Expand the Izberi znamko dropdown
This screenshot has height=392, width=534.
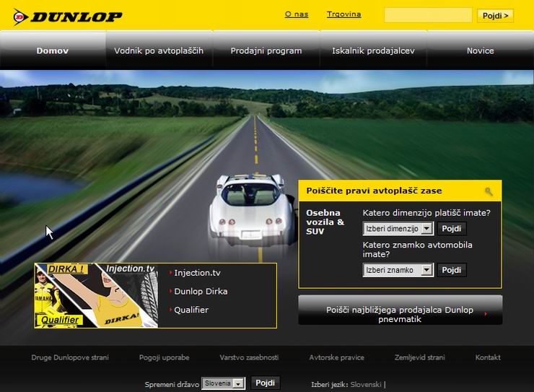click(398, 270)
